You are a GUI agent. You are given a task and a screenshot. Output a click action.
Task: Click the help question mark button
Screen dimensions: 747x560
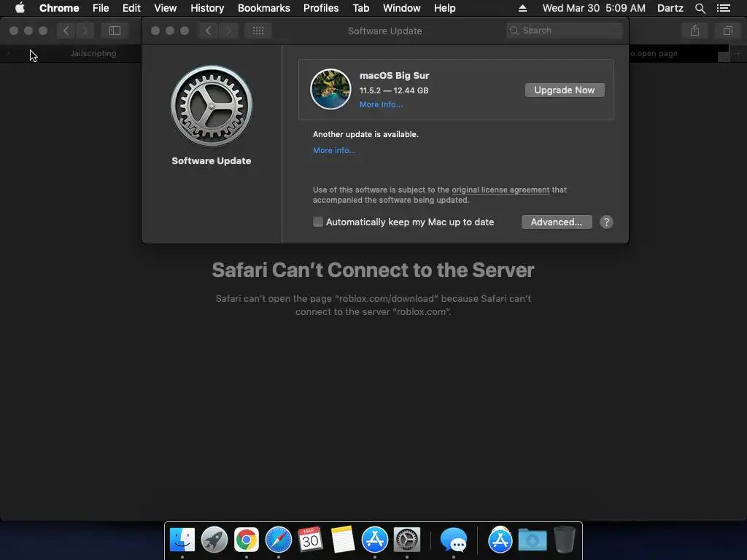[x=606, y=222]
